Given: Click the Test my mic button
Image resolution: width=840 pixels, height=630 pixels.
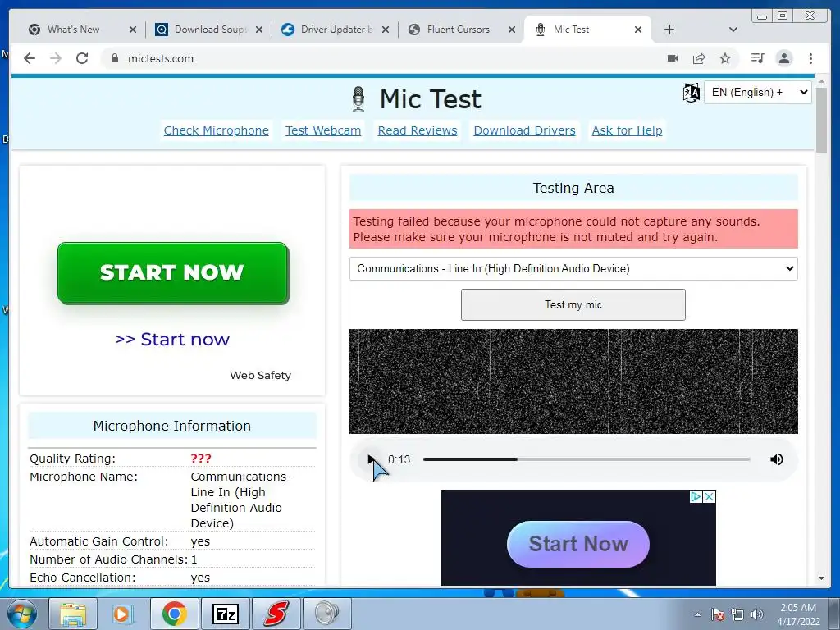Looking at the screenshot, I should click(x=573, y=305).
